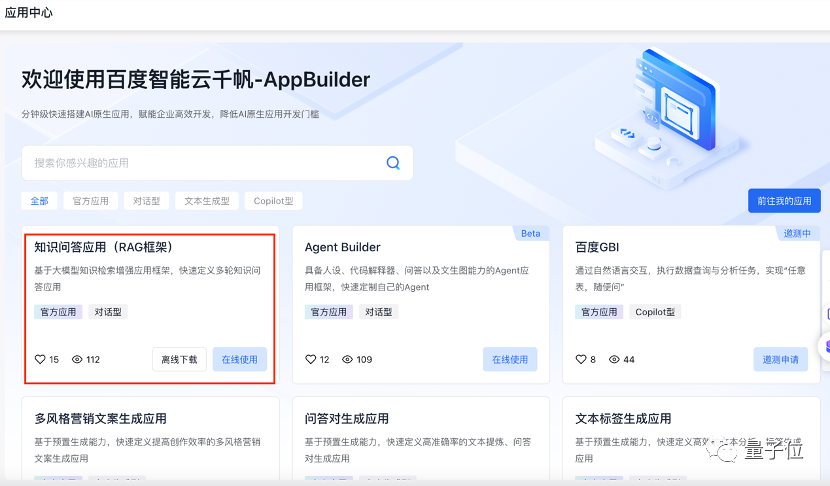Click the 应用中心 page header

tap(29, 13)
